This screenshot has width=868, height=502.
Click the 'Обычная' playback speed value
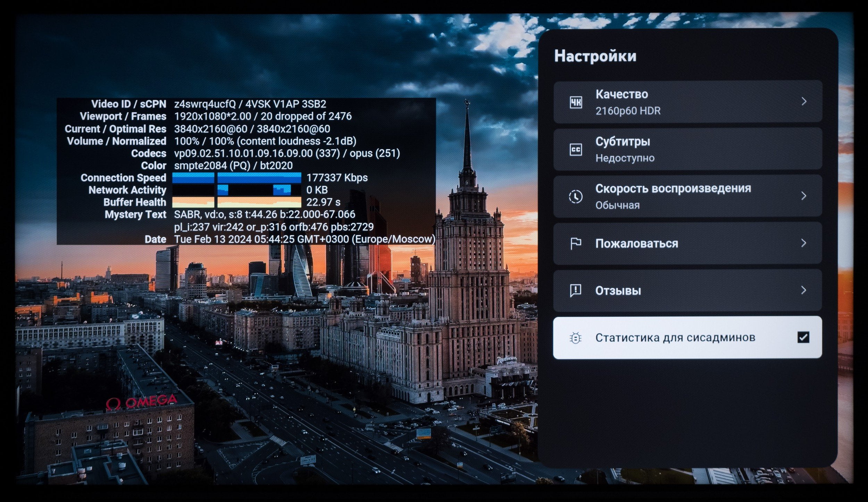pos(617,205)
